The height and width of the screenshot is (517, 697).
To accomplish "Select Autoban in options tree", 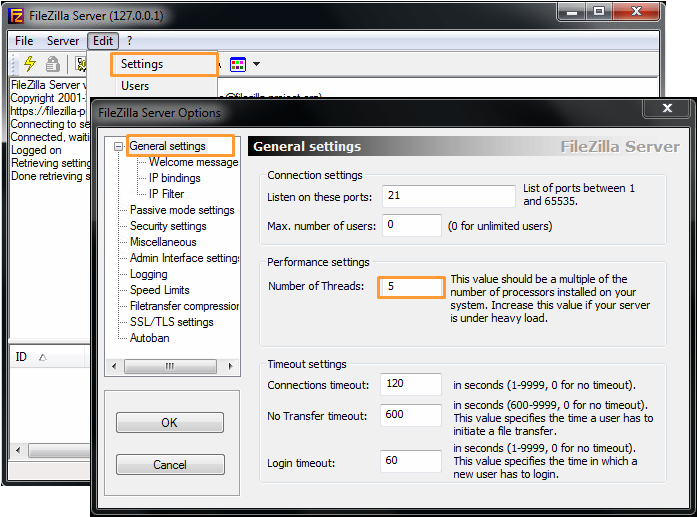I will pyautogui.click(x=149, y=338).
